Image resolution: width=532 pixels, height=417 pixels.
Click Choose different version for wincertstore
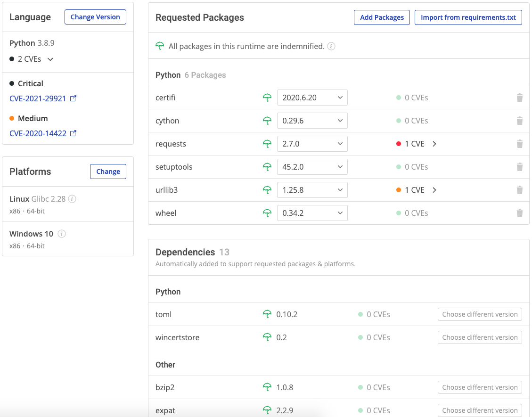click(x=479, y=337)
